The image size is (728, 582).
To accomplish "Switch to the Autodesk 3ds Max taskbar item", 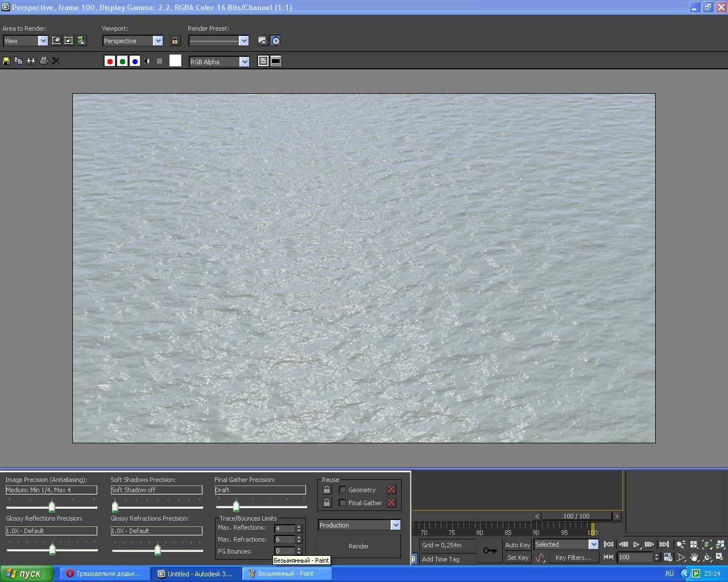I will click(x=195, y=573).
